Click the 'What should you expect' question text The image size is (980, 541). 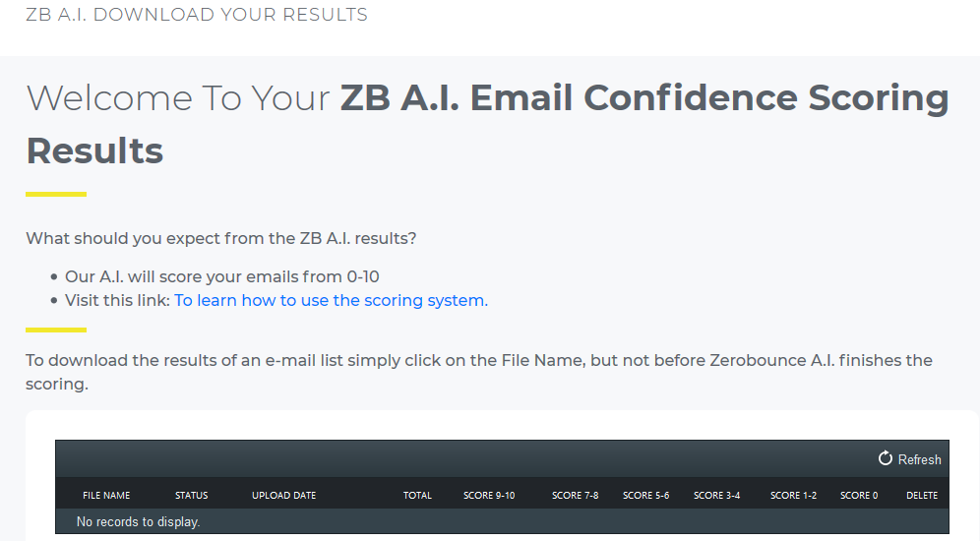pos(221,238)
